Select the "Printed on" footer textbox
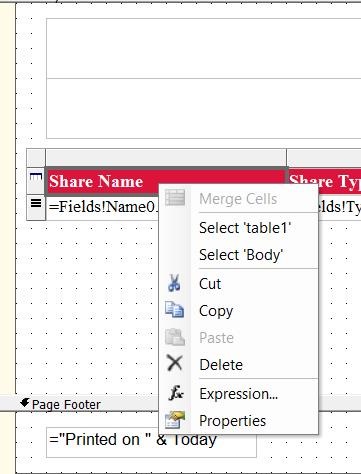 coord(151,442)
